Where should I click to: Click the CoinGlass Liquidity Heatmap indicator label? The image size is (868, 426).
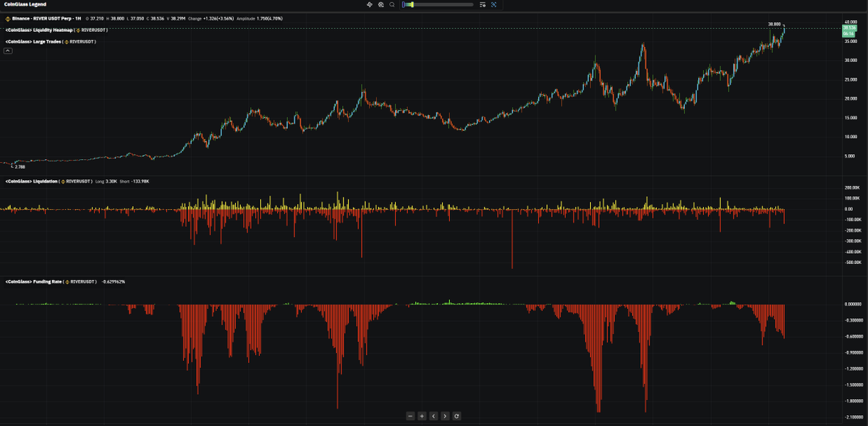point(56,30)
